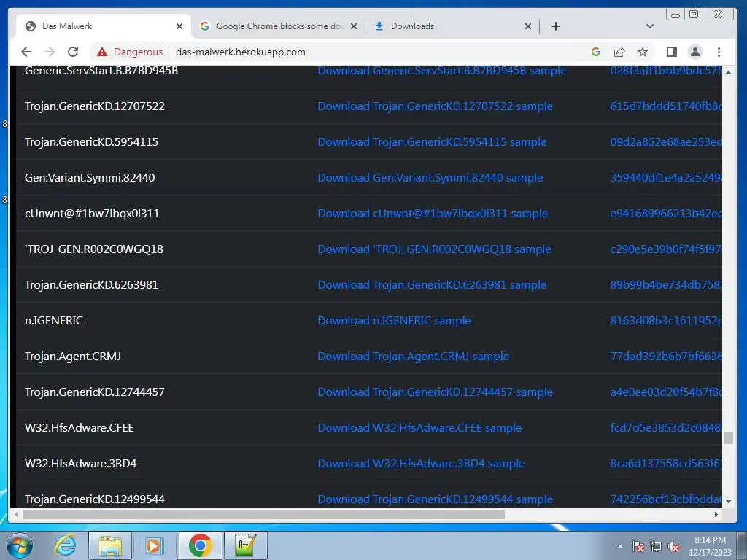The height and width of the screenshot is (560, 747).
Task: Open hash link starting 028f3aff1bbb9bdc
Action: coord(666,71)
